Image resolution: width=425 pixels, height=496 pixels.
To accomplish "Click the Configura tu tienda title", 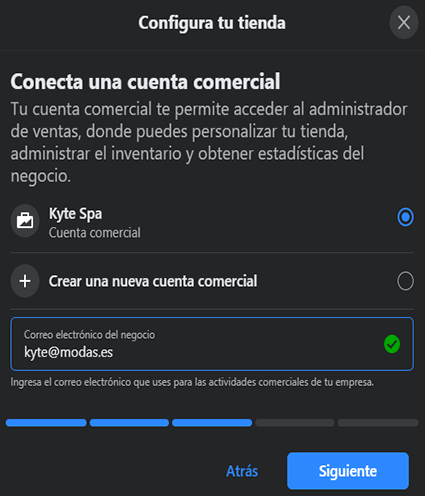I will click(212, 23).
